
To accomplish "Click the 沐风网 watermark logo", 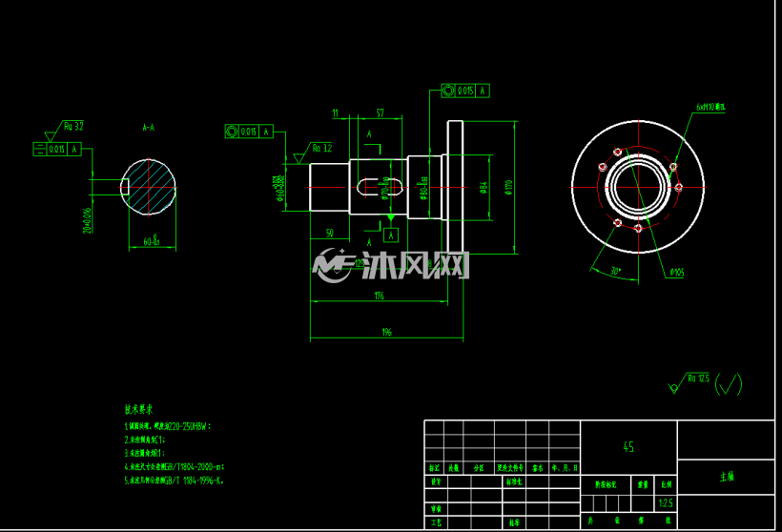I will click(390, 265).
